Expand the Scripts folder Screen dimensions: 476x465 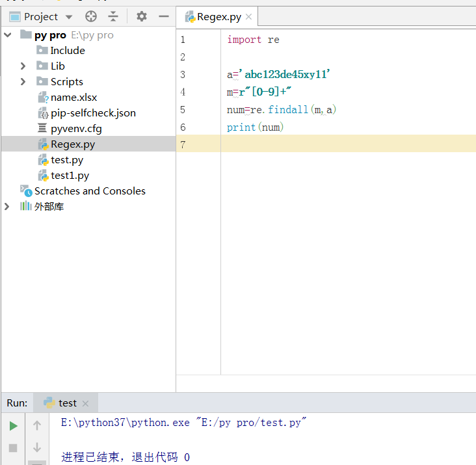[23, 82]
